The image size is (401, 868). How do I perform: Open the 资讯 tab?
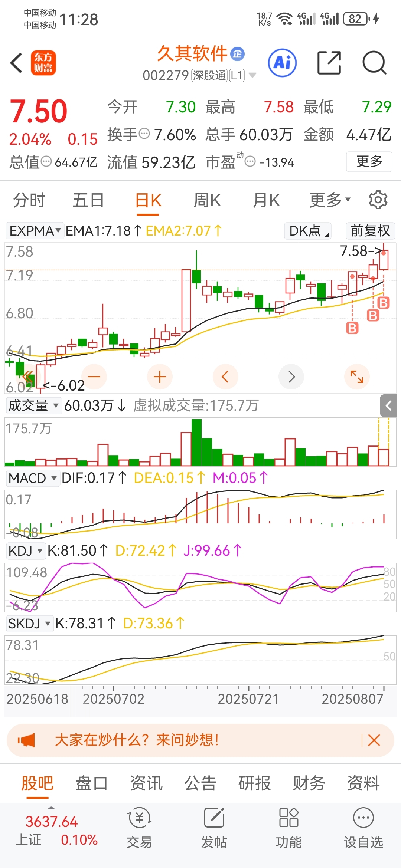[146, 783]
